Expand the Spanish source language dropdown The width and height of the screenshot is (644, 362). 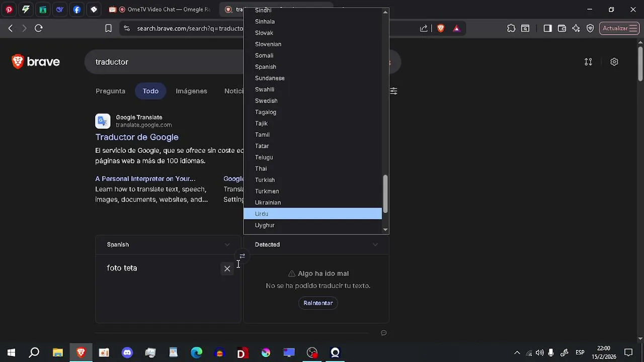[x=168, y=244]
